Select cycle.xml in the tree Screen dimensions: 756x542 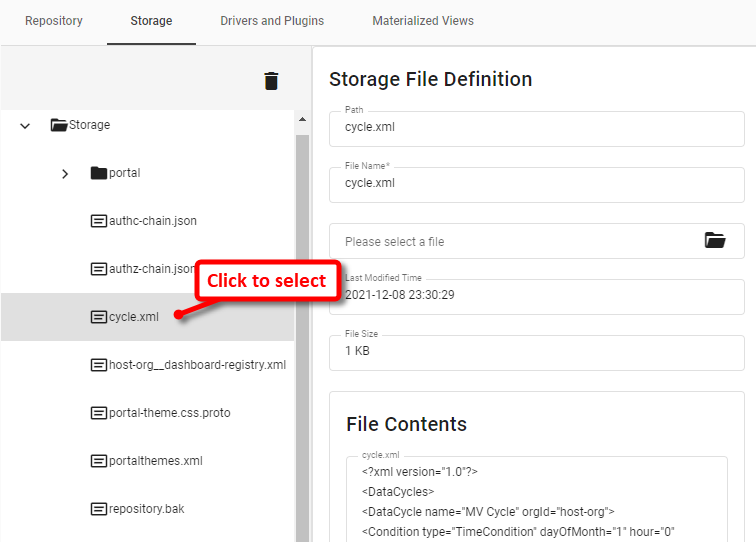coord(134,317)
